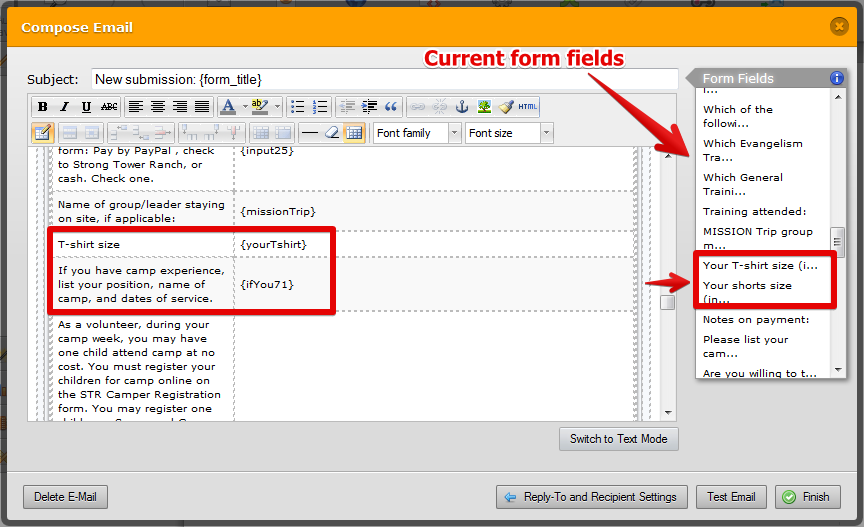864x527 pixels.
Task: Click the underline icon
Action: 86,107
